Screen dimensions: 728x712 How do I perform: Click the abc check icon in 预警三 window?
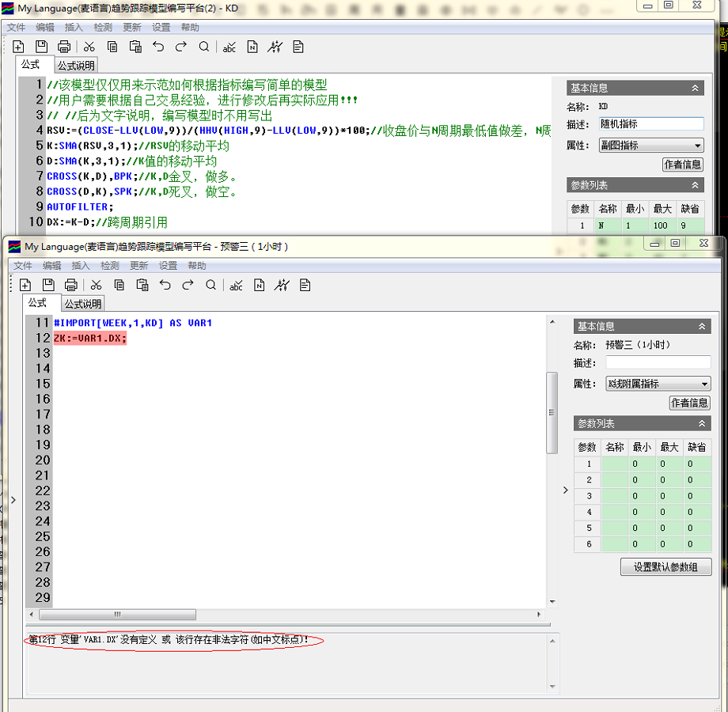pos(236,285)
